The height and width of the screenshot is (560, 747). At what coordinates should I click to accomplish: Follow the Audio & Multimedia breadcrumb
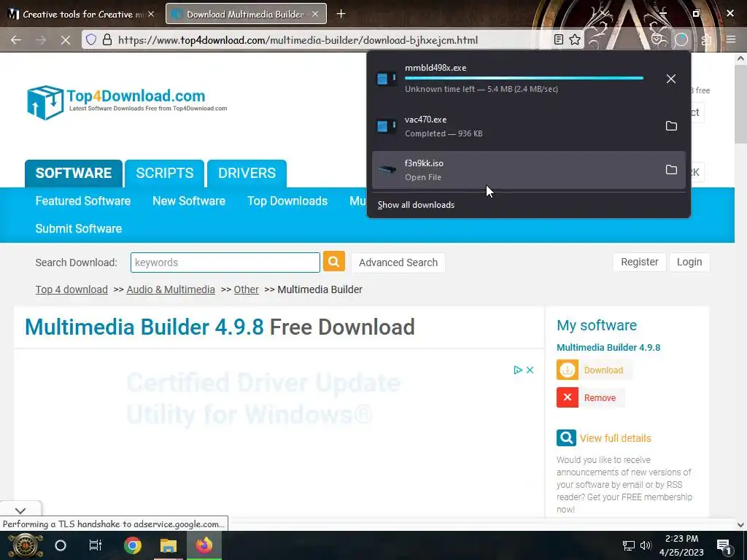click(x=171, y=289)
